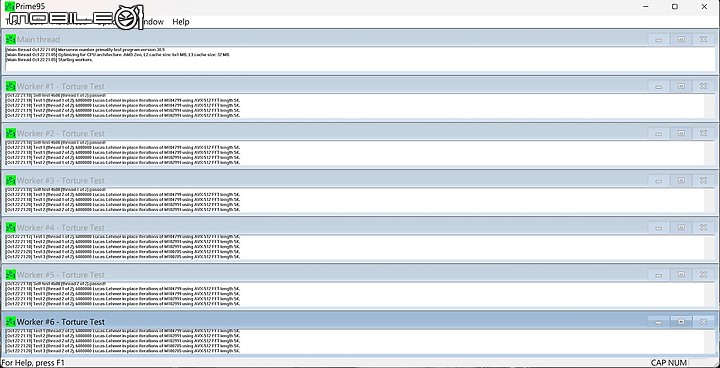Click the NUM status bar indicator
Screen dimensions: 720x368
click(x=677, y=363)
